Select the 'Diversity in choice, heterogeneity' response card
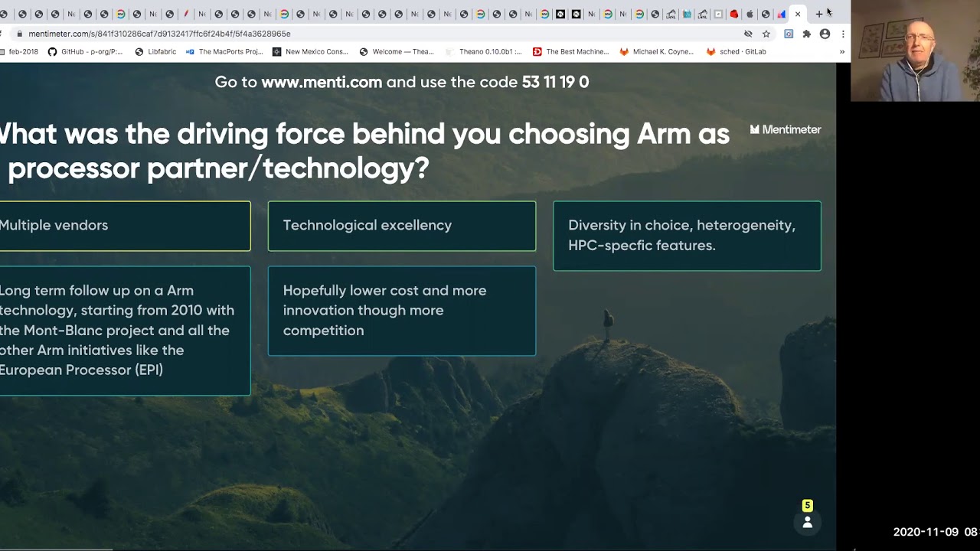 (x=687, y=236)
